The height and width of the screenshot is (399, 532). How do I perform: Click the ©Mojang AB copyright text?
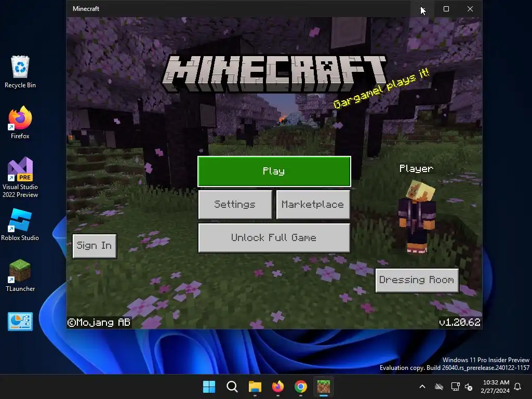(x=99, y=322)
